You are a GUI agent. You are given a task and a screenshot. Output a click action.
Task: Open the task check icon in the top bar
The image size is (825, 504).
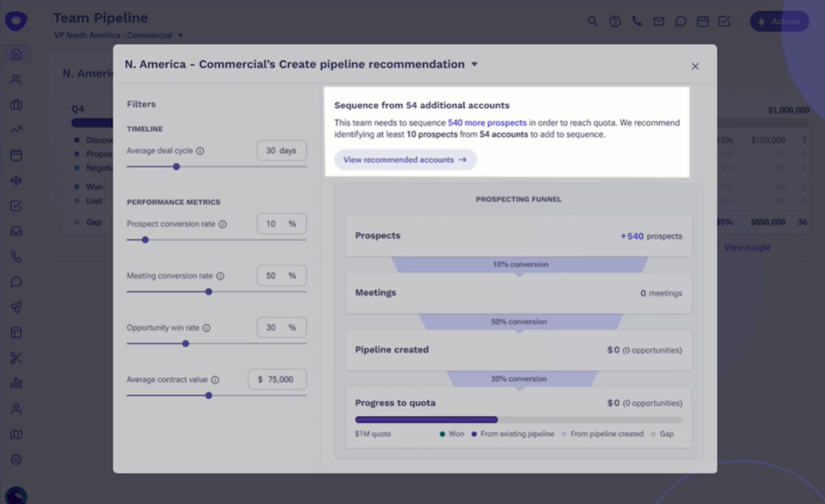(725, 21)
